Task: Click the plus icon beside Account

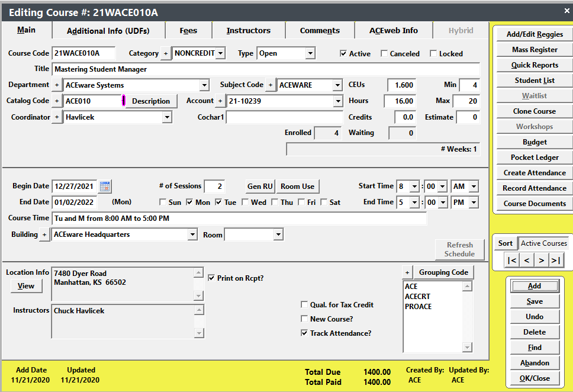Action: tap(220, 101)
